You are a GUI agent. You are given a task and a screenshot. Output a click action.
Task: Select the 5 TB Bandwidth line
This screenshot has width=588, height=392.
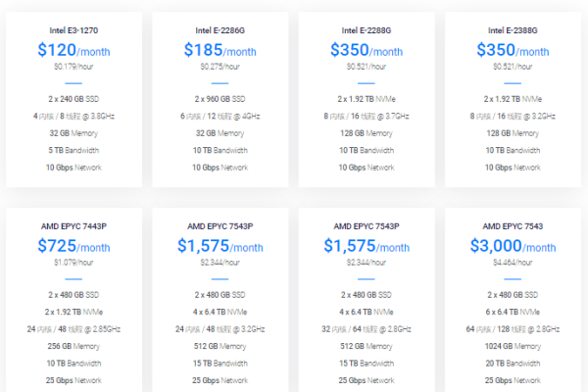73,150
